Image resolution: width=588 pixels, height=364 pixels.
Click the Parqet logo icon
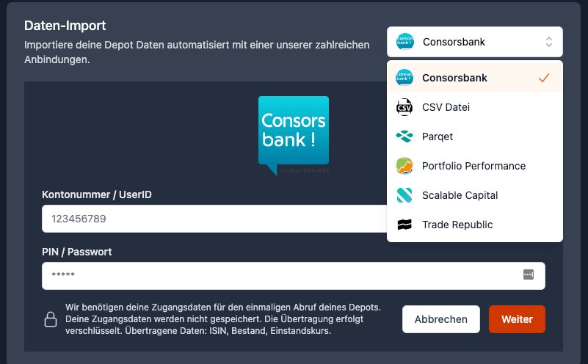tap(404, 136)
